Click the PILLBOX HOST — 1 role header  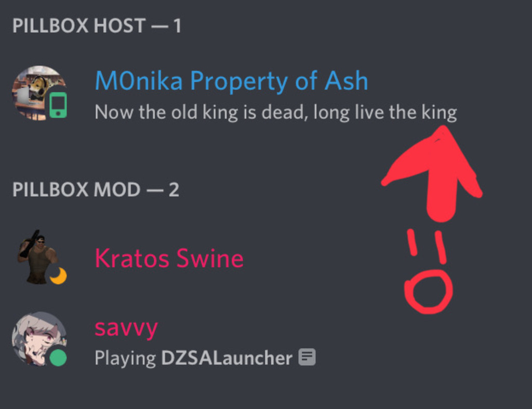(x=97, y=26)
